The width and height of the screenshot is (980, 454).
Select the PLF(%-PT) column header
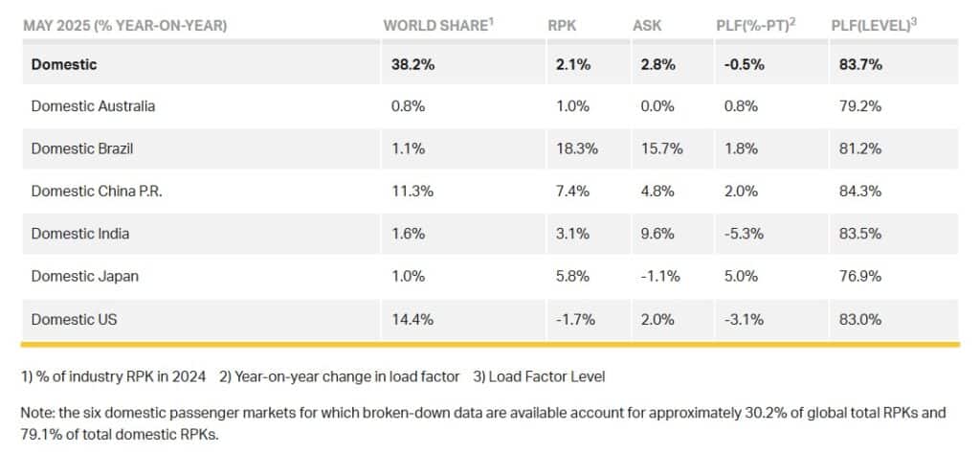(x=756, y=26)
